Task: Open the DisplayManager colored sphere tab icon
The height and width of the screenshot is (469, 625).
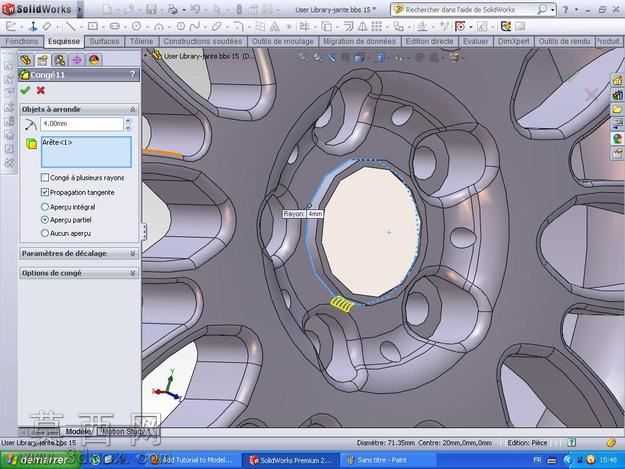Action: [x=94, y=60]
